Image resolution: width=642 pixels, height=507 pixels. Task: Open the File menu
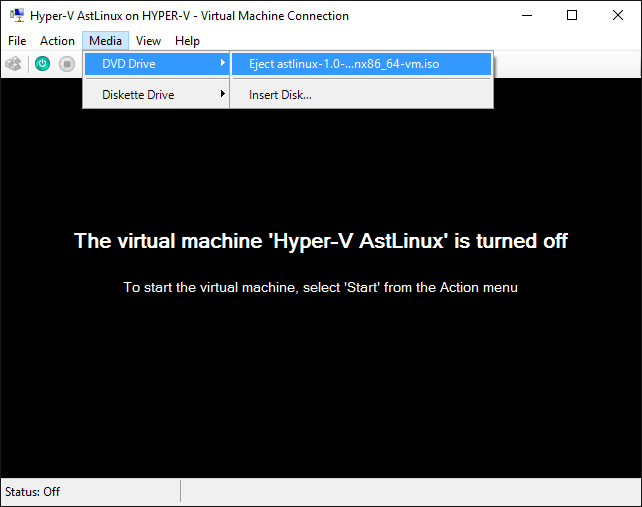point(17,41)
